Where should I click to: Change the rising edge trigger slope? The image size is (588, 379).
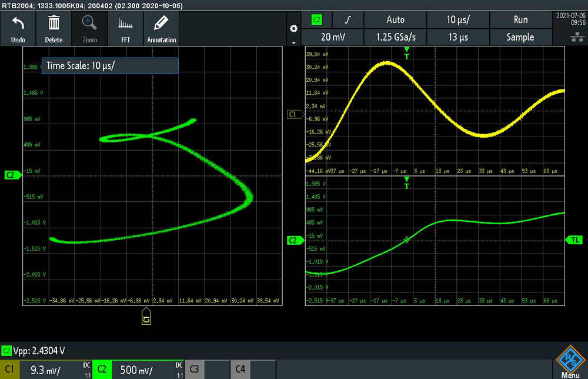pyautogui.click(x=348, y=20)
